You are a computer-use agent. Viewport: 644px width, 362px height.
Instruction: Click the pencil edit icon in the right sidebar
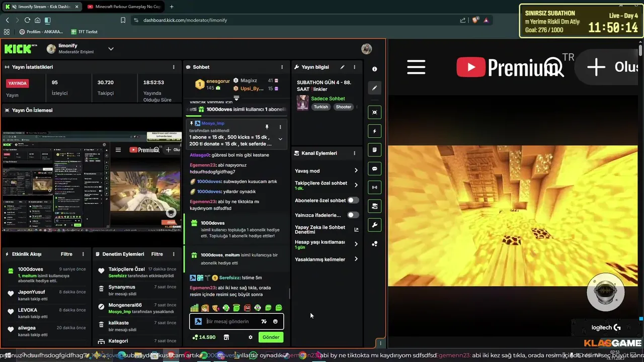(x=374, y=88)
